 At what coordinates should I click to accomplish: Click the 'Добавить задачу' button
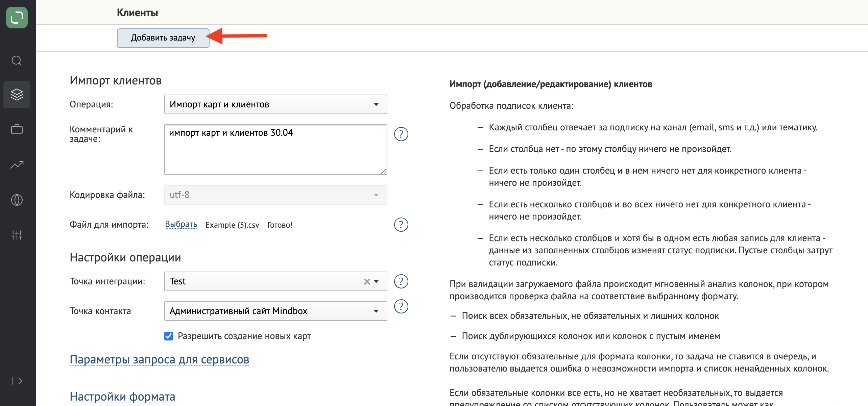pos(163,38)
